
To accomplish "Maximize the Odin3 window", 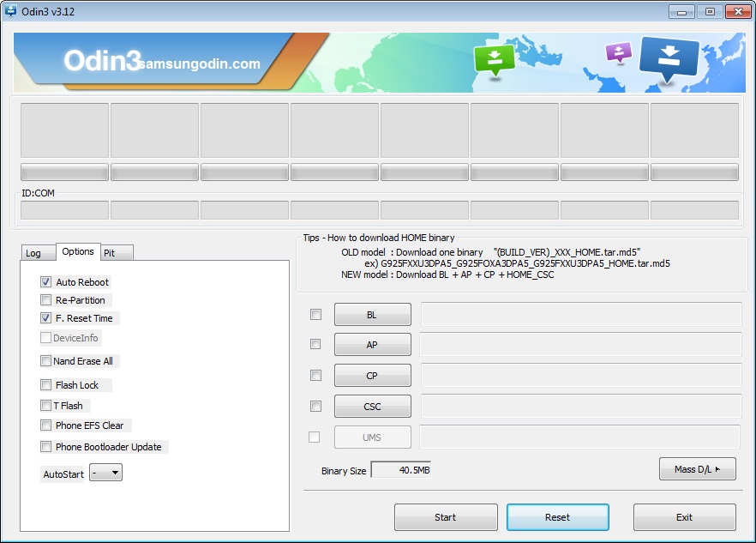I will (710, 12).
